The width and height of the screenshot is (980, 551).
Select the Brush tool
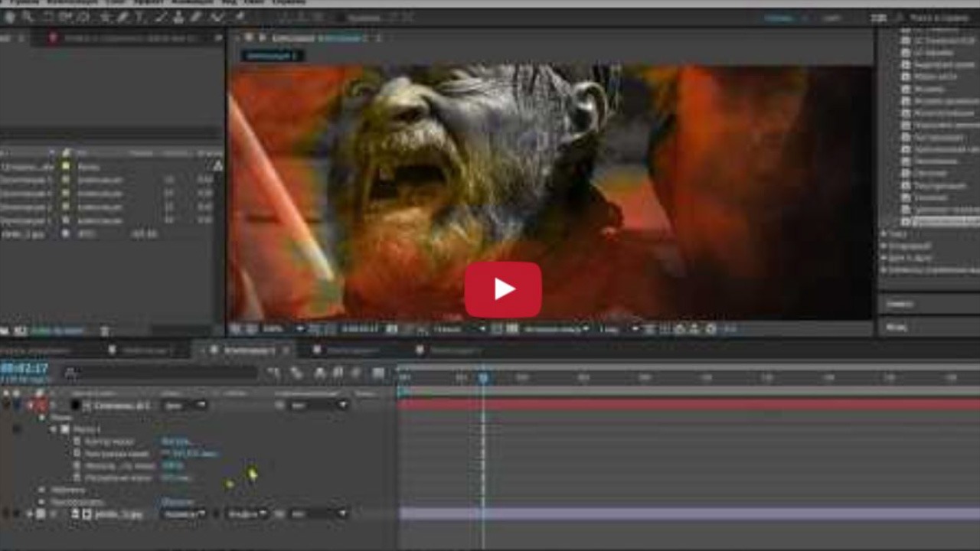click(162, 16)
